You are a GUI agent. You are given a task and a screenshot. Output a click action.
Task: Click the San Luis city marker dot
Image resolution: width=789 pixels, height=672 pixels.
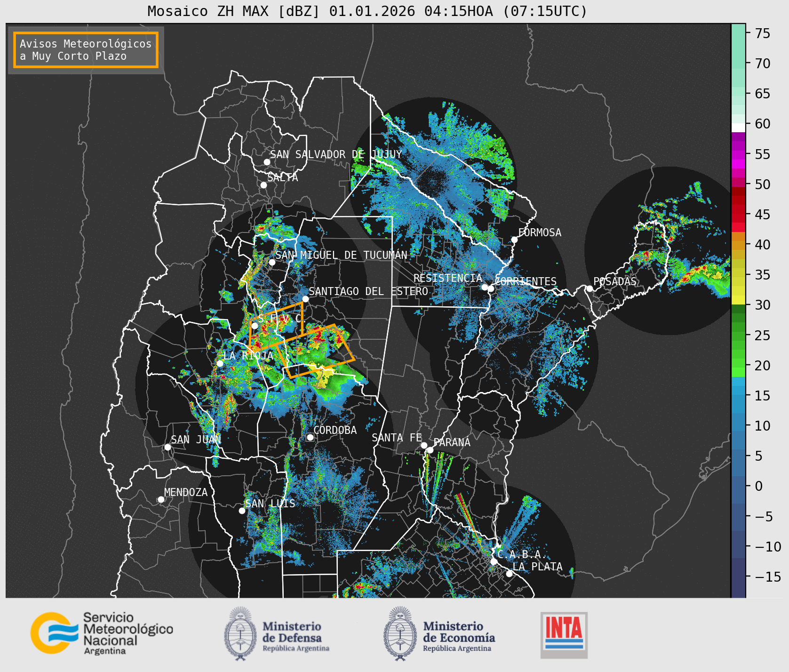[242, 511]
